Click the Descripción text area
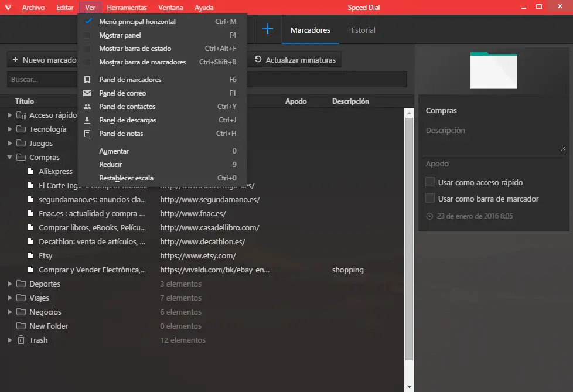Viewport: 573px width, 392px height. coord(495,138)
